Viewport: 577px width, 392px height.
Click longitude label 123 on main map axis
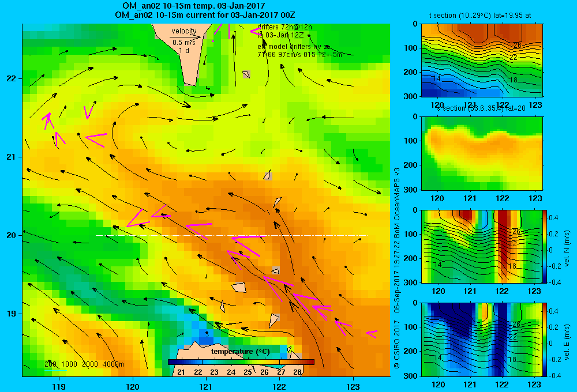(353, 386)
